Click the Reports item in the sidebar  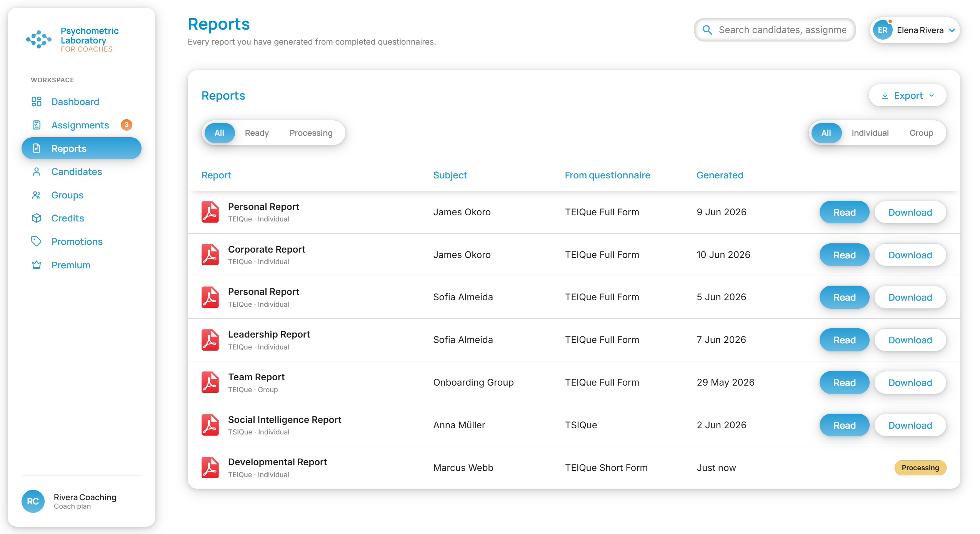click(81, 148)
